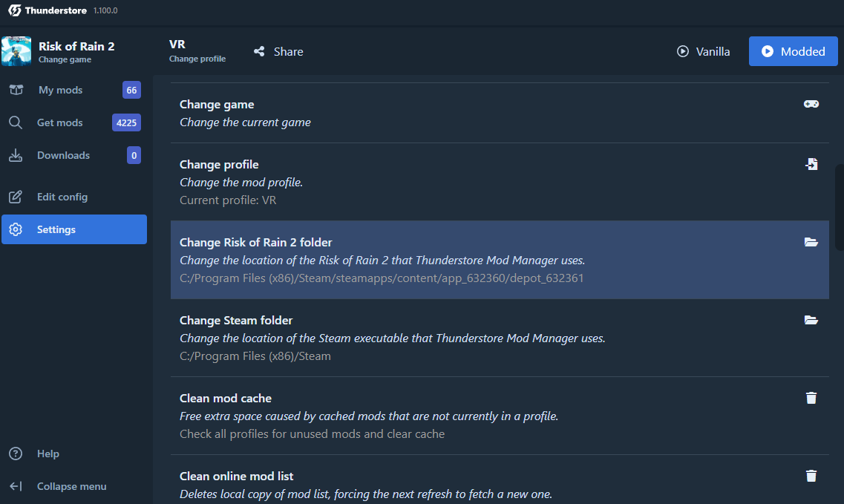Click the settings list vertical scrollbar
Image resolution: width=844 pixels, height=504 pixels.
click(x=839, y=208)
